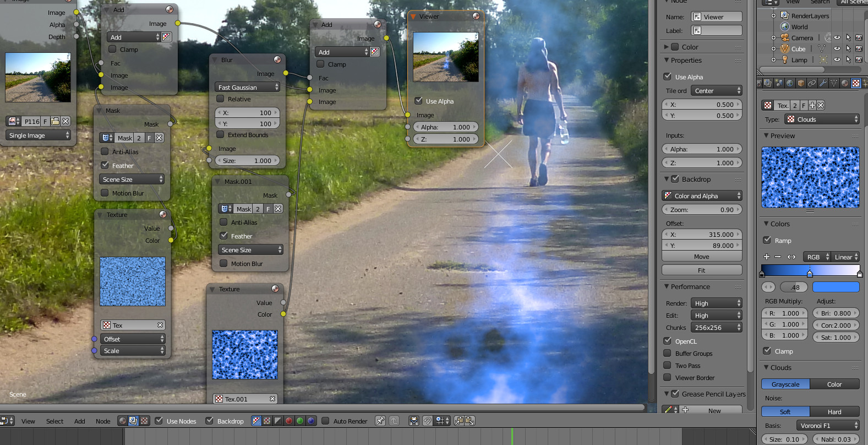The image size is (868, 445).
Task: Open Constraints properties tab icon
Action: [x=812, y=83]
